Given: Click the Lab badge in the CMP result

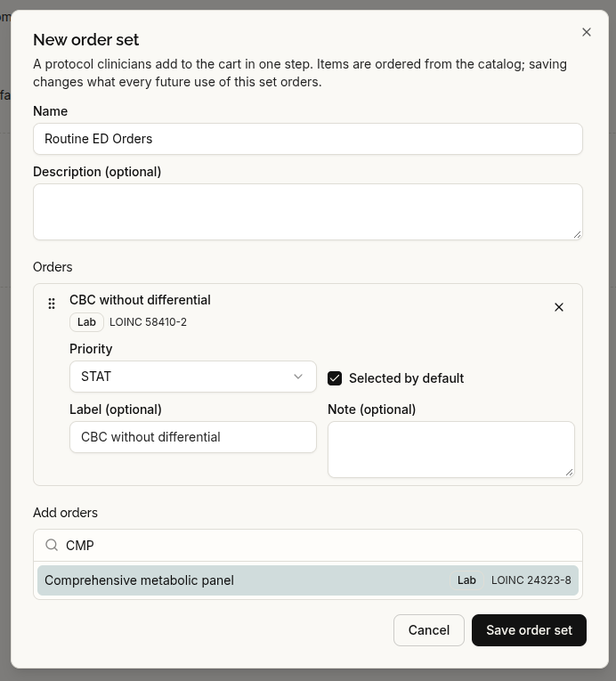Looking at the screenshot, I should coord(466,580).
